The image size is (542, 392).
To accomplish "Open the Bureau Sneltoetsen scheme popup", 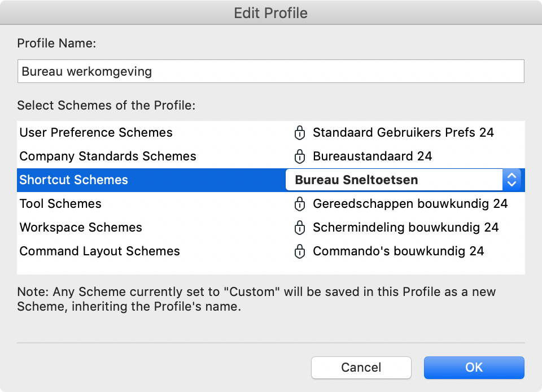I will [x=403, y=180].
